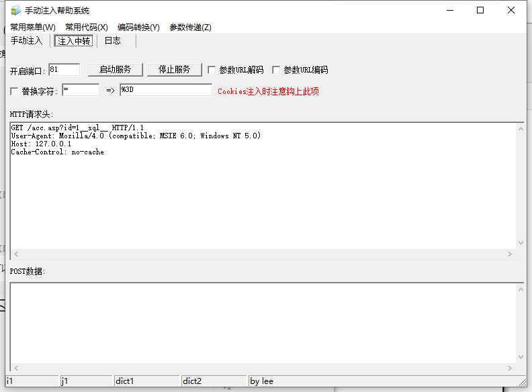
Task: Click the j1 status bar panel
Action: 86,381
